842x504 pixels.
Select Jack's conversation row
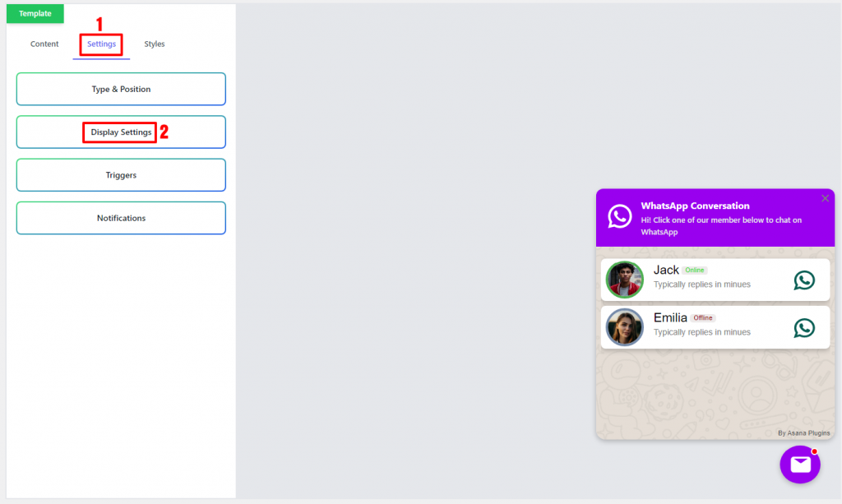pyautogui.click(x=715, y=280)
